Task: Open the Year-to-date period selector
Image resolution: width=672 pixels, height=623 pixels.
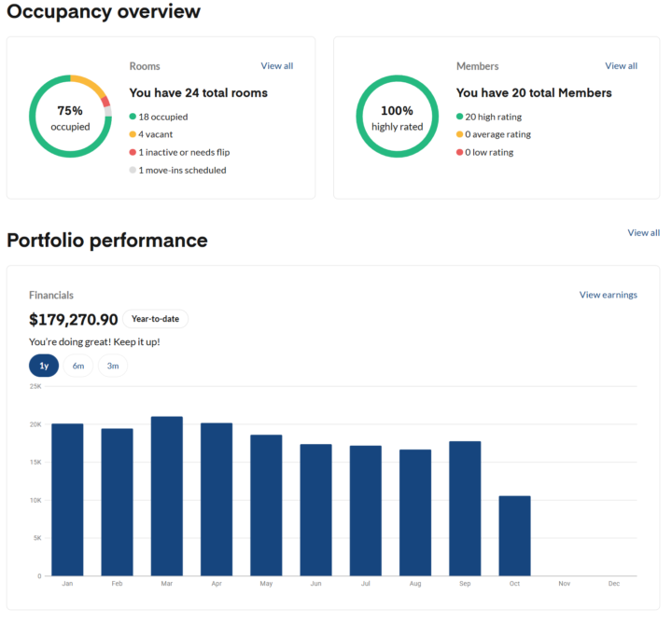Action: point(155,319)
